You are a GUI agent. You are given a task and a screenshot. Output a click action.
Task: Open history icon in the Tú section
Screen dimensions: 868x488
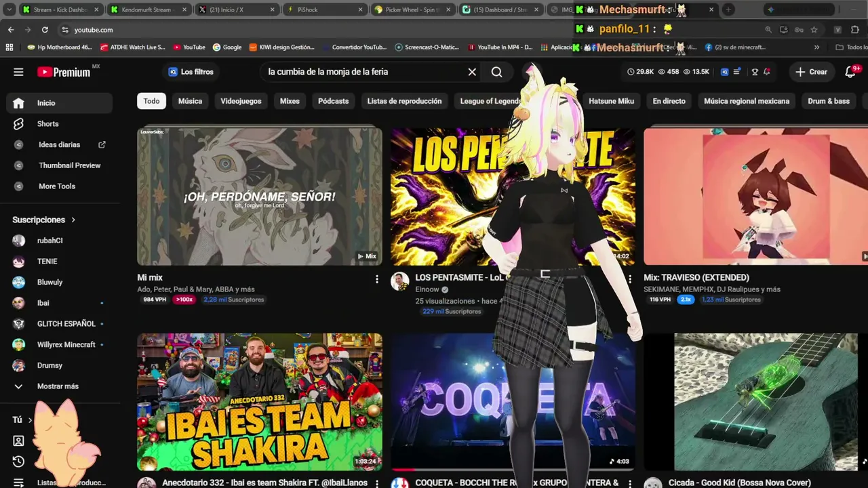click(18, 462)
